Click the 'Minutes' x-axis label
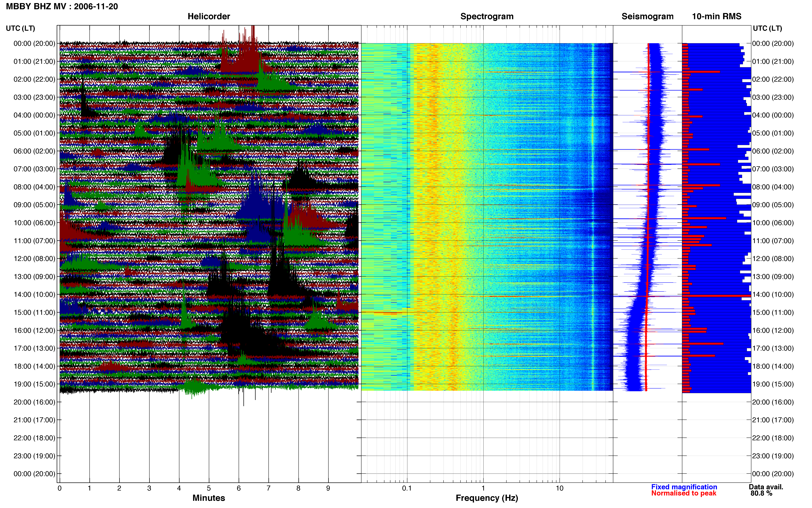This screenshot has height=508, width=812. 208,498
